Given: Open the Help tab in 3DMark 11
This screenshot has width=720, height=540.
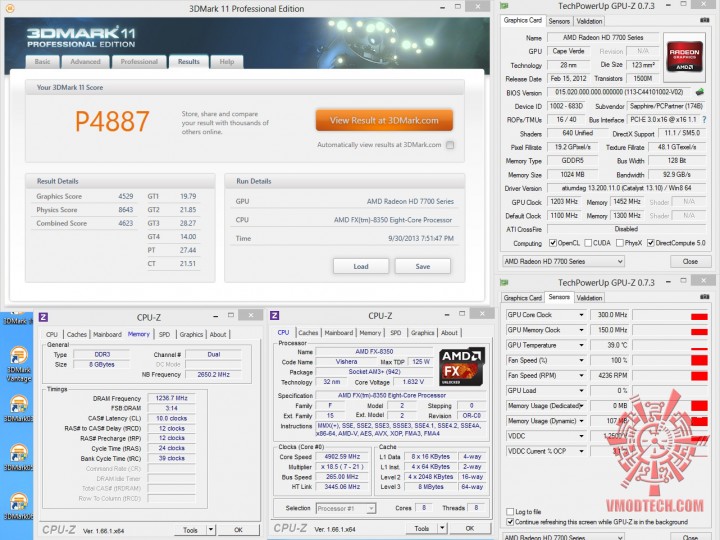Looking at the screenshot, I should coord(226,62).
